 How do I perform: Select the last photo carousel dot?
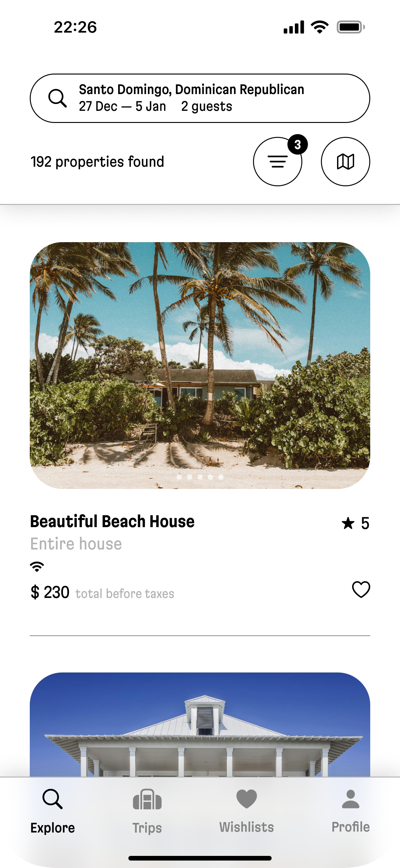tap(221, 477)
